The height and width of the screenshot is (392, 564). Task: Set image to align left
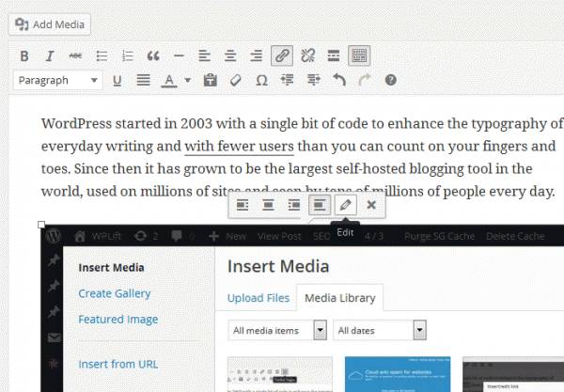(x=243, y=204)
